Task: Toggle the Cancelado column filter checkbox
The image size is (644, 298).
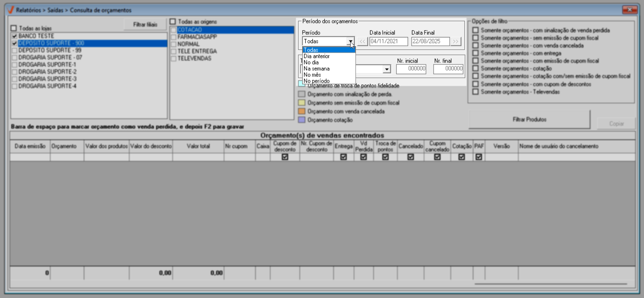Action: (410, 157)
